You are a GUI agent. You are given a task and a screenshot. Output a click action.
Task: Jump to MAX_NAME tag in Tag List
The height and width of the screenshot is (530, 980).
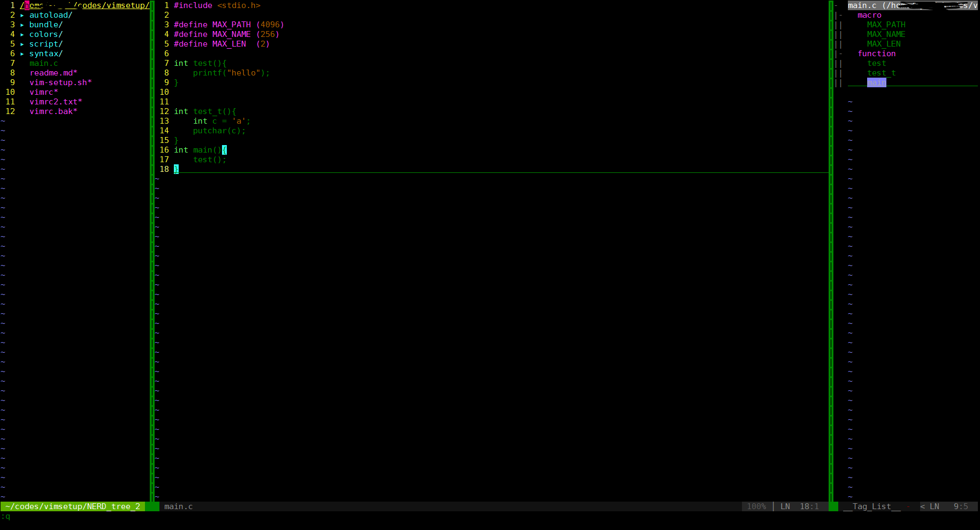pos(886,34)
